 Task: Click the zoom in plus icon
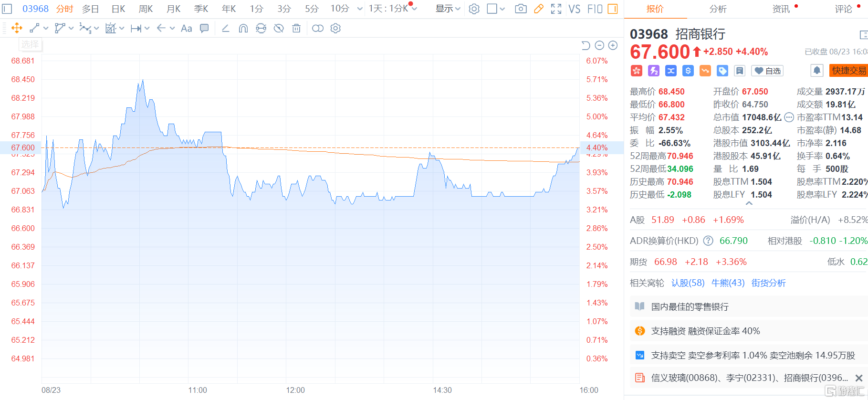click(613, 45)
